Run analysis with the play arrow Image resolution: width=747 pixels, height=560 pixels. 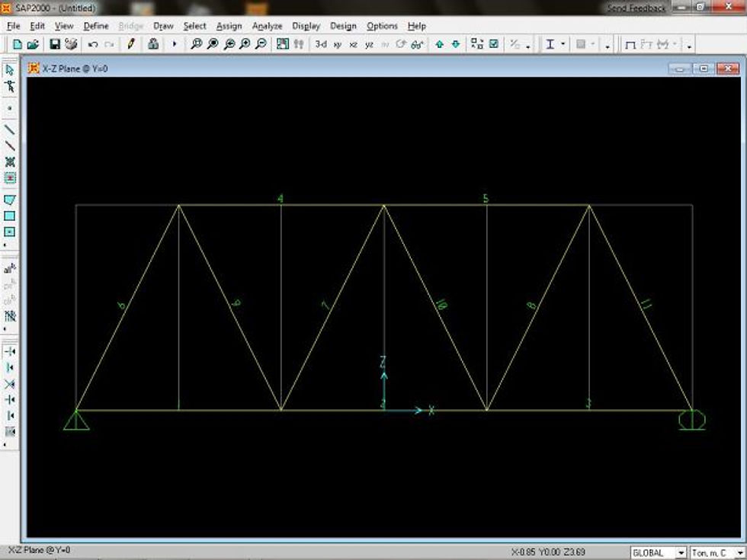click(175, 44)
